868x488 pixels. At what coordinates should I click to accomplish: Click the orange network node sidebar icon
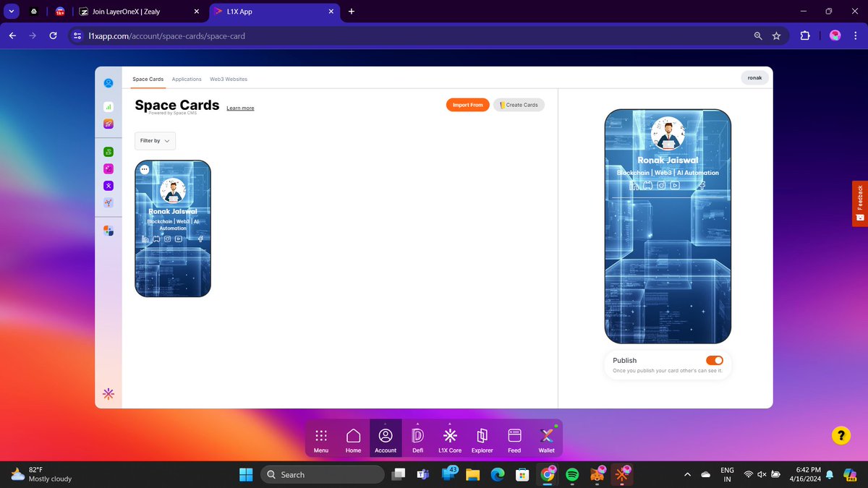pos(109,202)
